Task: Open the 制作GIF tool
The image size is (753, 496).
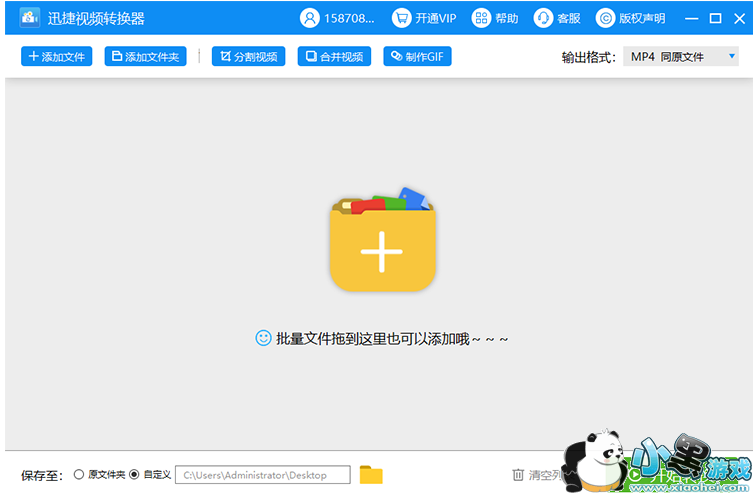Action: click(417, 56)
